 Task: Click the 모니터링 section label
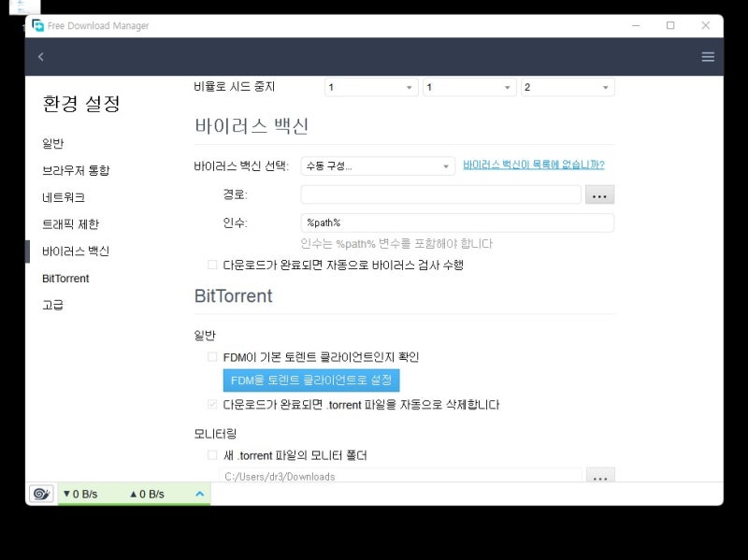click(x=215, y=434)
